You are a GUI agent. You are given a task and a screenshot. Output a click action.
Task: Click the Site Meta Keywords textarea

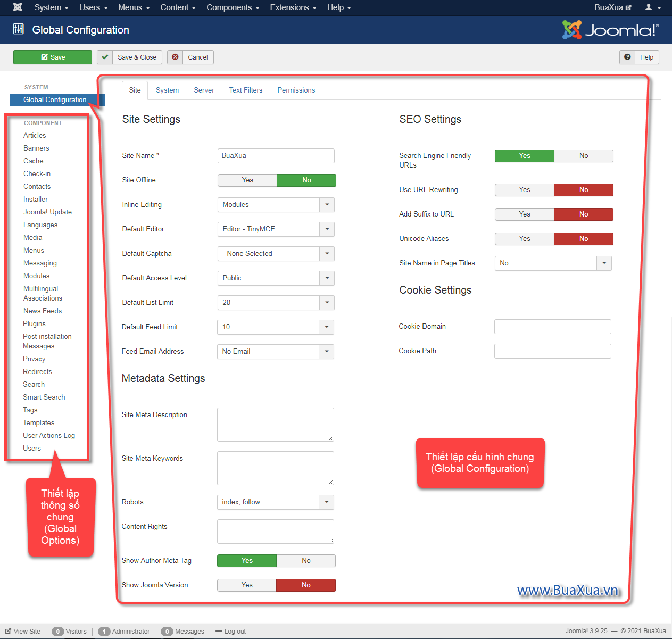276,468
